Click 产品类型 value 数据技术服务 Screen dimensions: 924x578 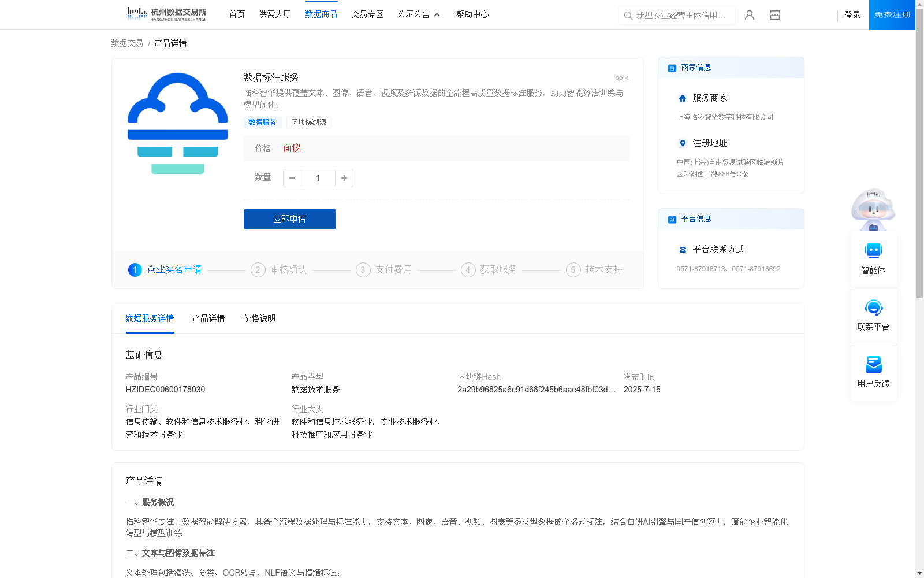point(315,390)
